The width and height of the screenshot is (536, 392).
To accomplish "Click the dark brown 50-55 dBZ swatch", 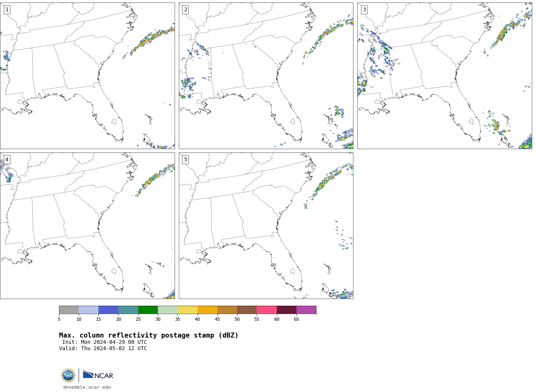I will [247, 310].
